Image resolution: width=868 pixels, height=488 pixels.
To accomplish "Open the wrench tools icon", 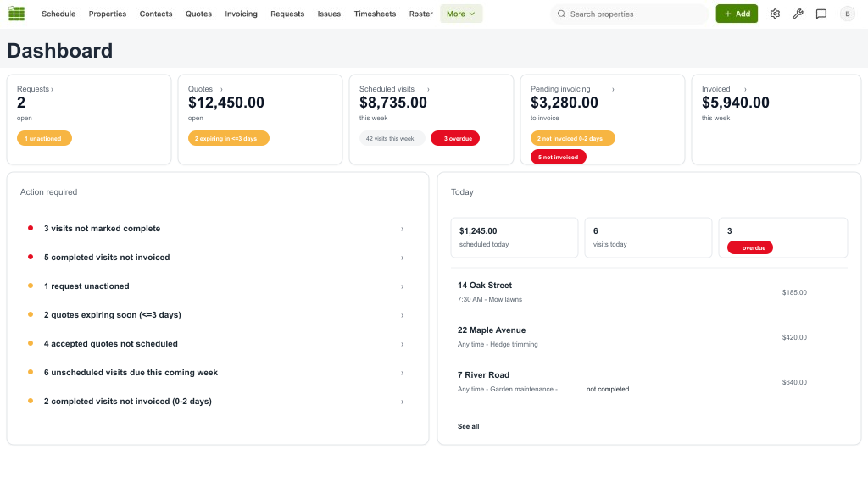I will coord(798,14).
